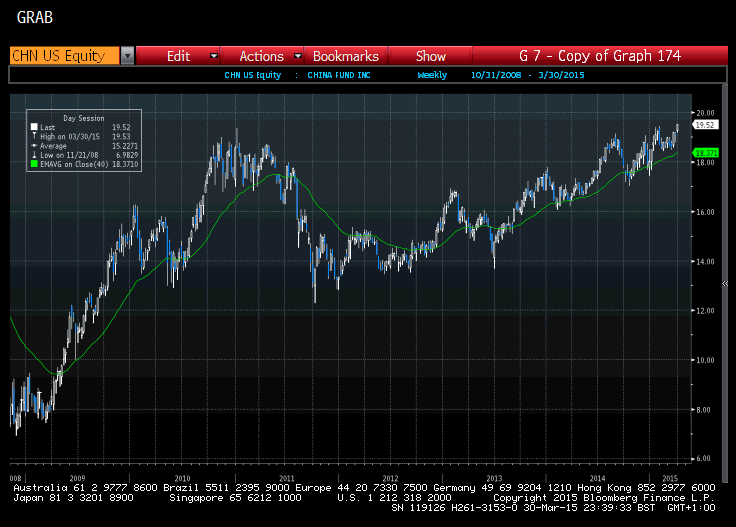Open the CHN US Equity security dropdown arrow
Image resolution: width=736 pixels, height=527 pixels.
[127, 56]
